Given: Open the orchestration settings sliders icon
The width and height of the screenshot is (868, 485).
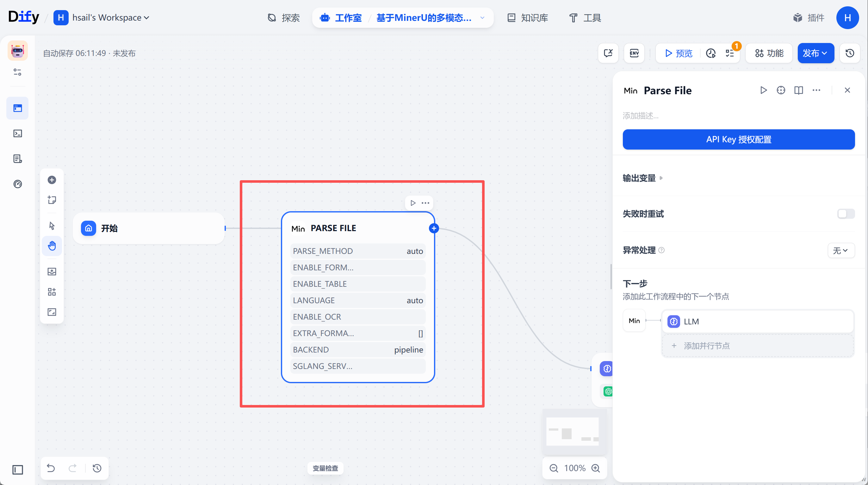Looking at the screenshot, I should pyautogui.click(x=17, y=72).
